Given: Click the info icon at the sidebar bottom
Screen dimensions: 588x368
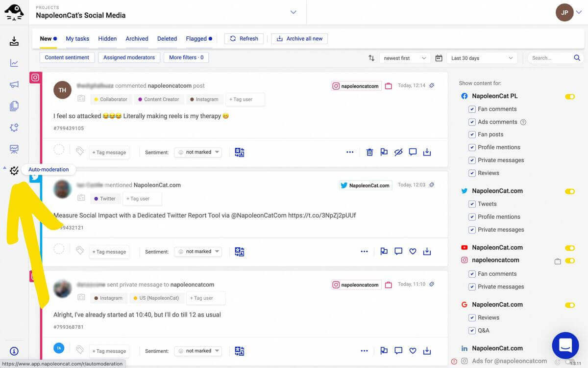Looking at the screenshot, I should [x=14, y=351].
